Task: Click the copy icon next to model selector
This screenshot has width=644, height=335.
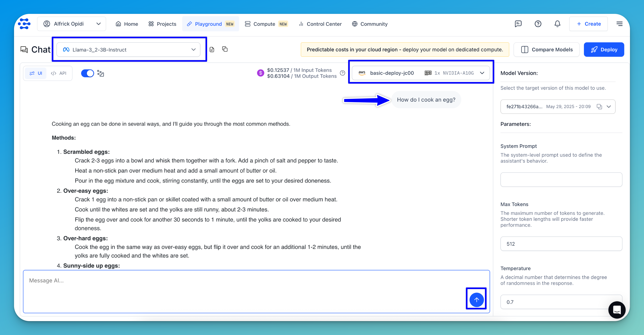Action: click(x=225, y=49)
